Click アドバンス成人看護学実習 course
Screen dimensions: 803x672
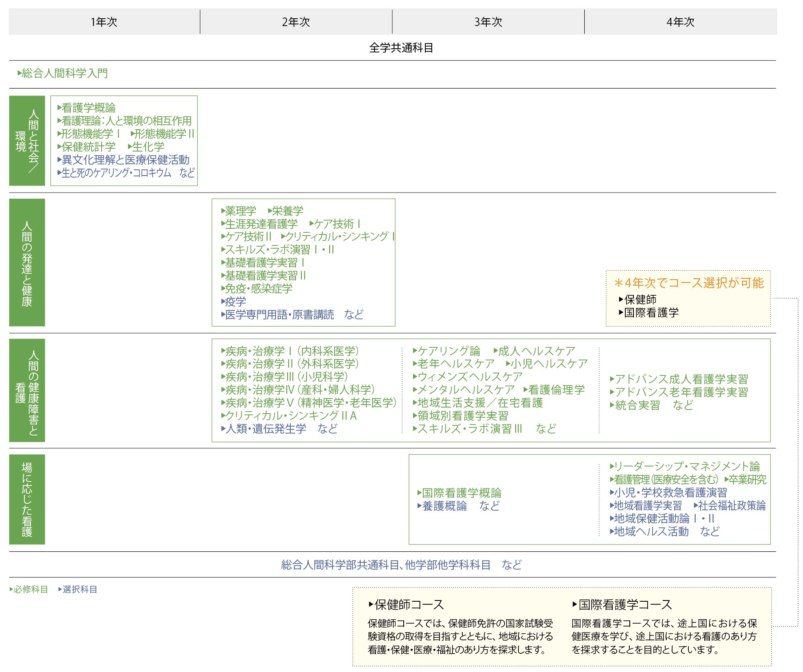[x=679, y=379]
